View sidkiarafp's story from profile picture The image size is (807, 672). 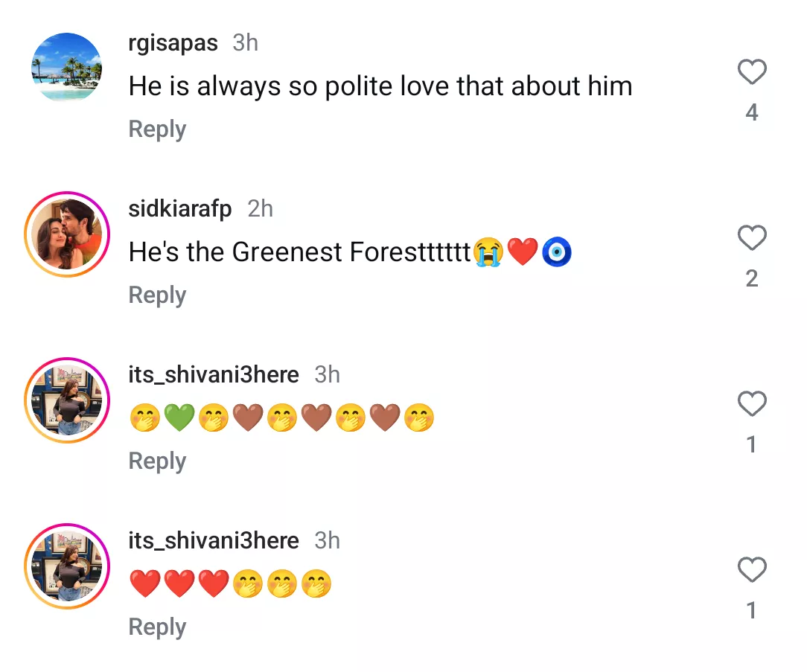pos(67,234)
